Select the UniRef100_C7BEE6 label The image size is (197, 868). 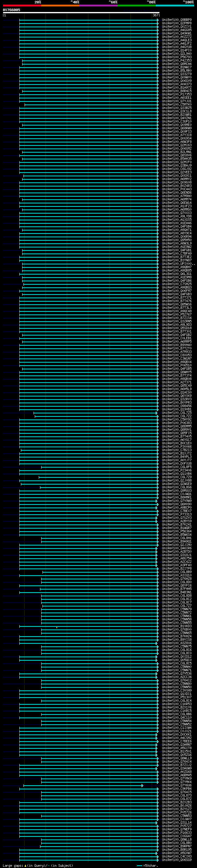[177, 742]
